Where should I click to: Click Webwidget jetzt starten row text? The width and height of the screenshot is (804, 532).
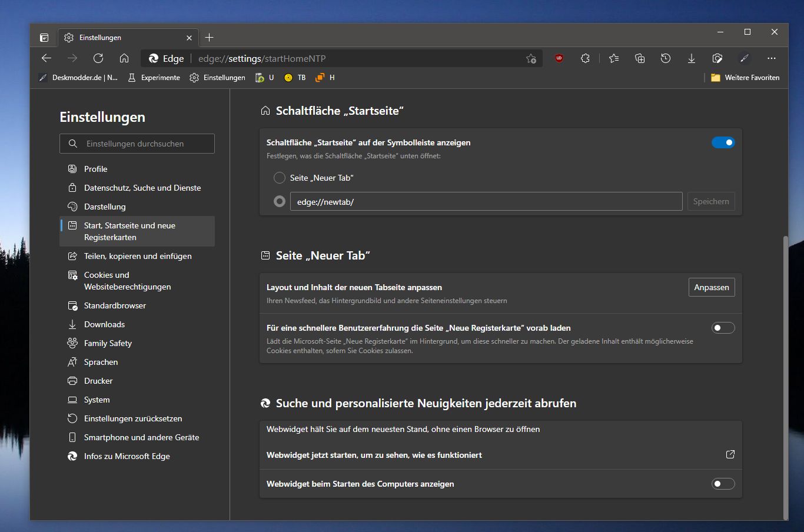click(x=374, y=455)
